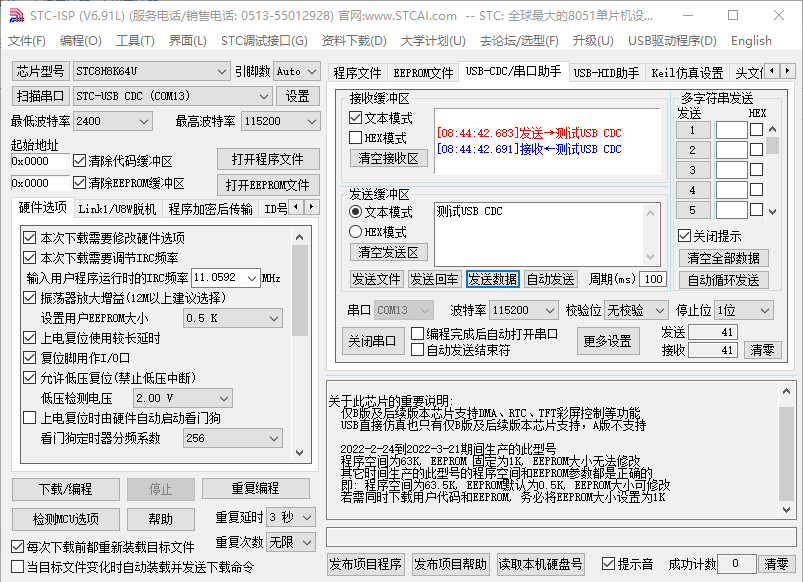Enable 自动发送结束符 checkbox
803x582 pixels.
point(418,350)
